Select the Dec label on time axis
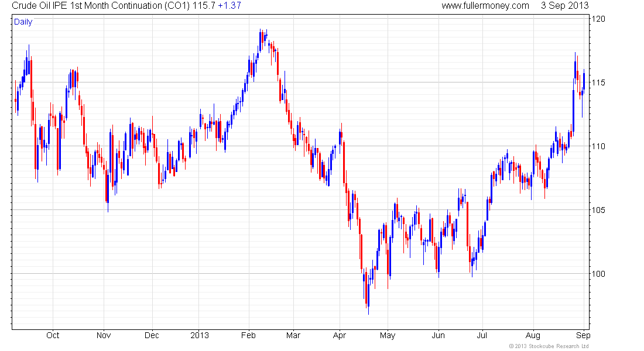Screen dimensions: 644x351 152,335
